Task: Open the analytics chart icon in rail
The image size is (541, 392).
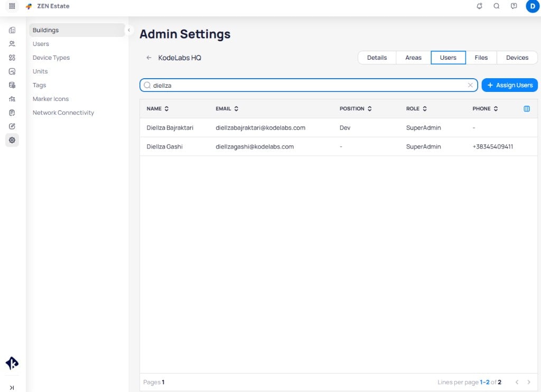Action: [12, 71]
